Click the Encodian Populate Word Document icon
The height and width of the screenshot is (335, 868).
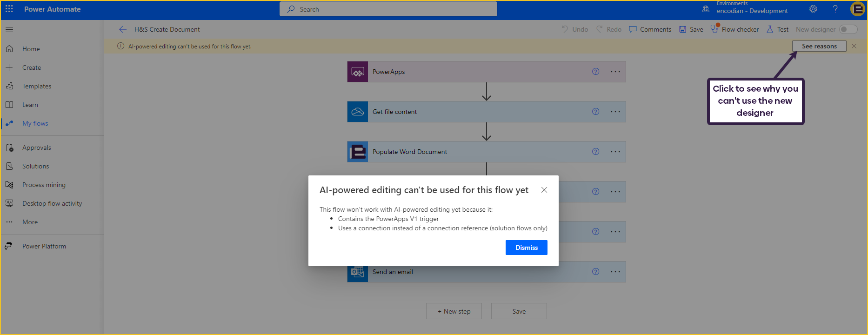point(358,152)
